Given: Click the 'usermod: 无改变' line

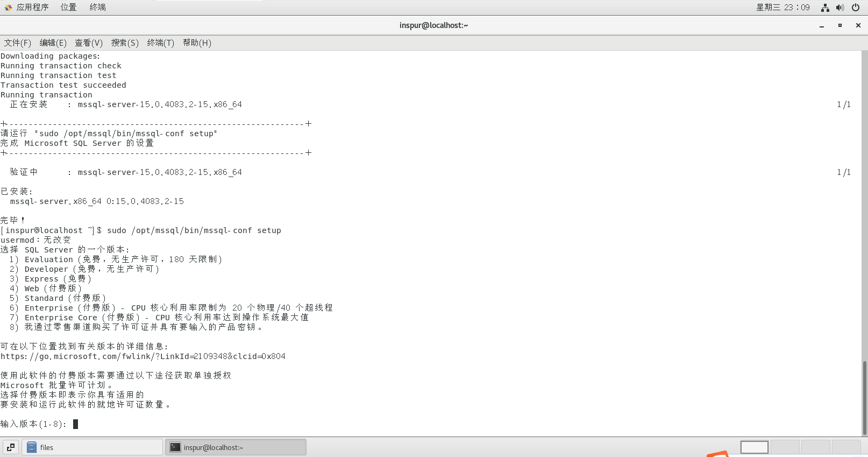Looking at the screenshot, I should pos(35,240).
